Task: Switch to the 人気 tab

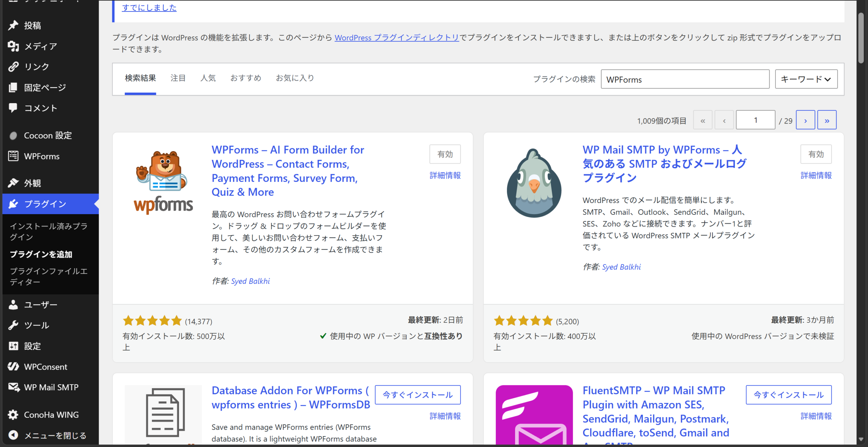Action: click(x=208, y=78)
